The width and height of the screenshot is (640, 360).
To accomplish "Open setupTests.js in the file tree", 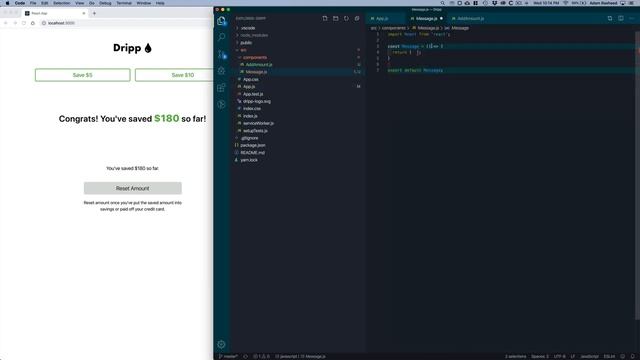I will (256, 131).
